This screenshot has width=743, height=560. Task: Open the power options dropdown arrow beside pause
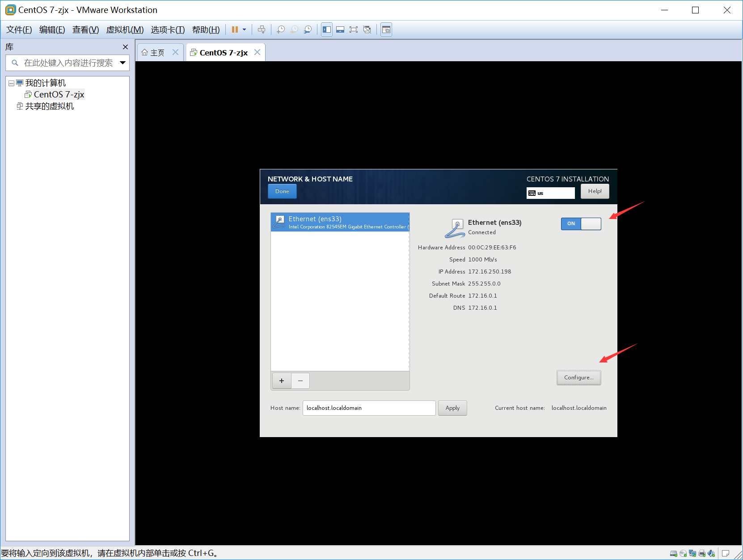pyautogui.click(x=245, y=29)
